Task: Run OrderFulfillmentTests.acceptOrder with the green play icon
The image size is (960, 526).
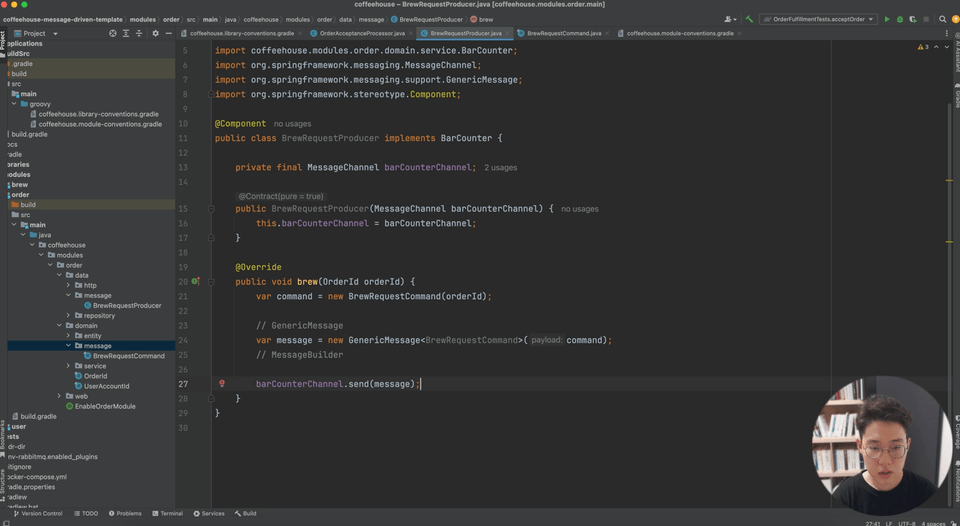Action: click(887, 20)
